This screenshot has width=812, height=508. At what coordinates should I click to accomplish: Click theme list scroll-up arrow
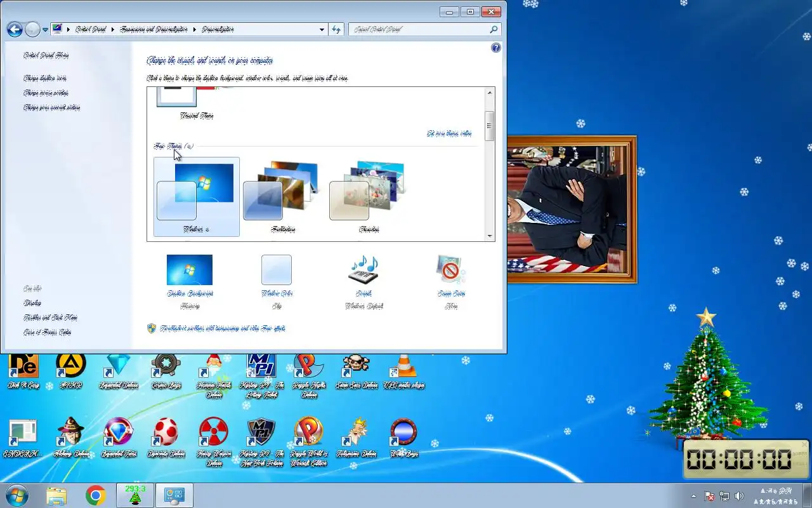click(x=489, y=93)
